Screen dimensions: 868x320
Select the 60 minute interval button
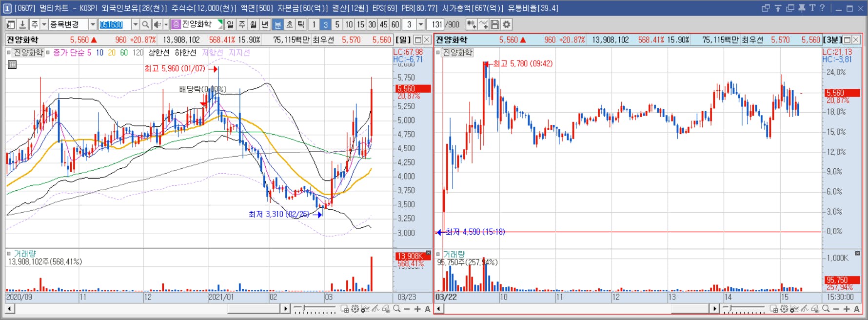(395, 24)
